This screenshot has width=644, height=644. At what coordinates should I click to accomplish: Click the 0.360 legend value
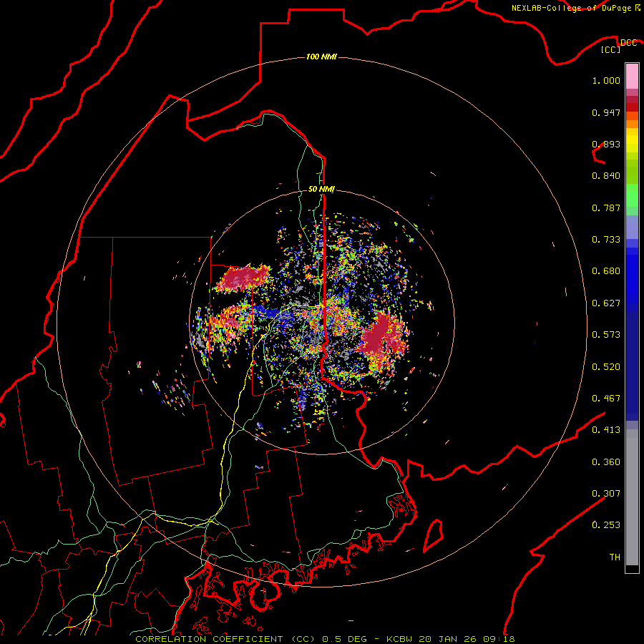(606, 462)
